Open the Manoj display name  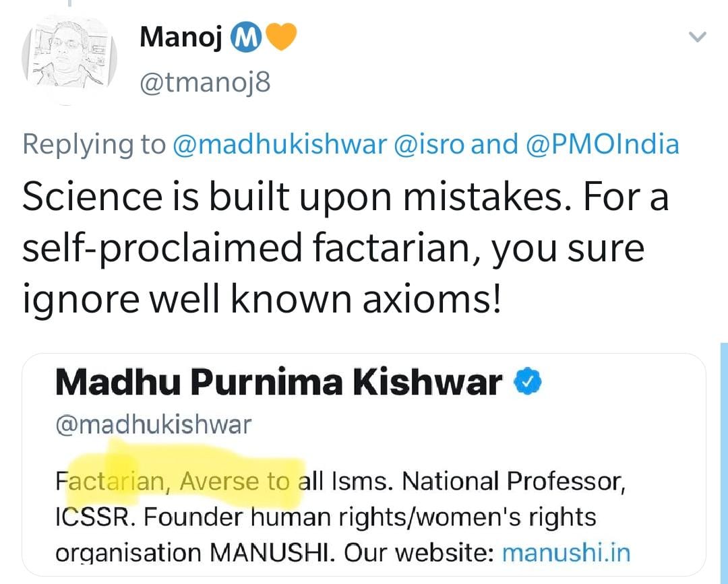[x=181, y=38]
